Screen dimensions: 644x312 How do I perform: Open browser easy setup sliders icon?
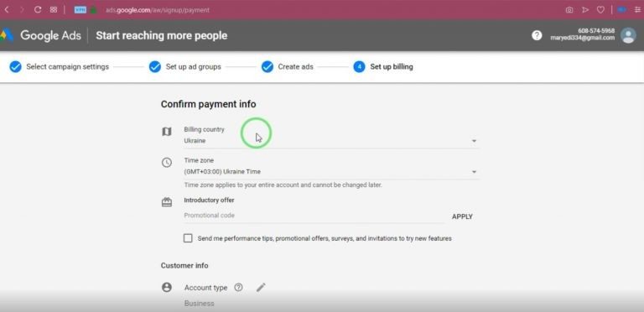[x=637, y=10]
